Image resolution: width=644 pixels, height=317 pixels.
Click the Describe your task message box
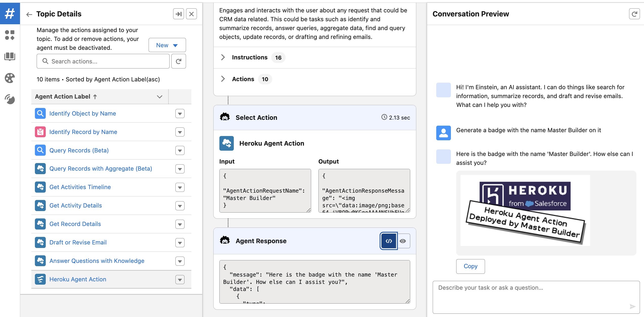536,297
